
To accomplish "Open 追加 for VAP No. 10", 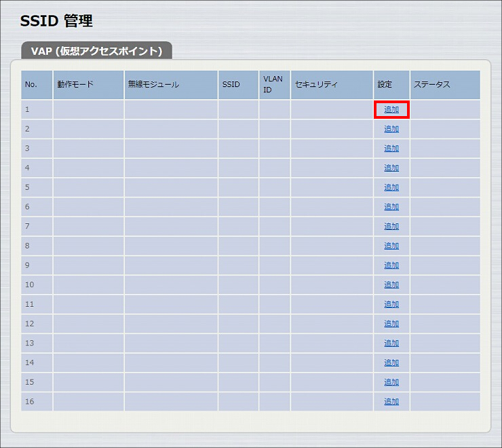I will 391,284.
